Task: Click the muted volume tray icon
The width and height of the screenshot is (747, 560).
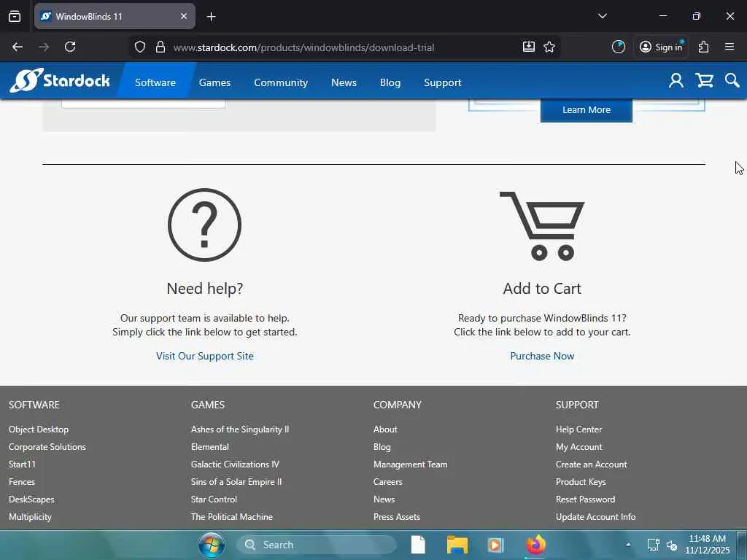Action: coord(672,545)
